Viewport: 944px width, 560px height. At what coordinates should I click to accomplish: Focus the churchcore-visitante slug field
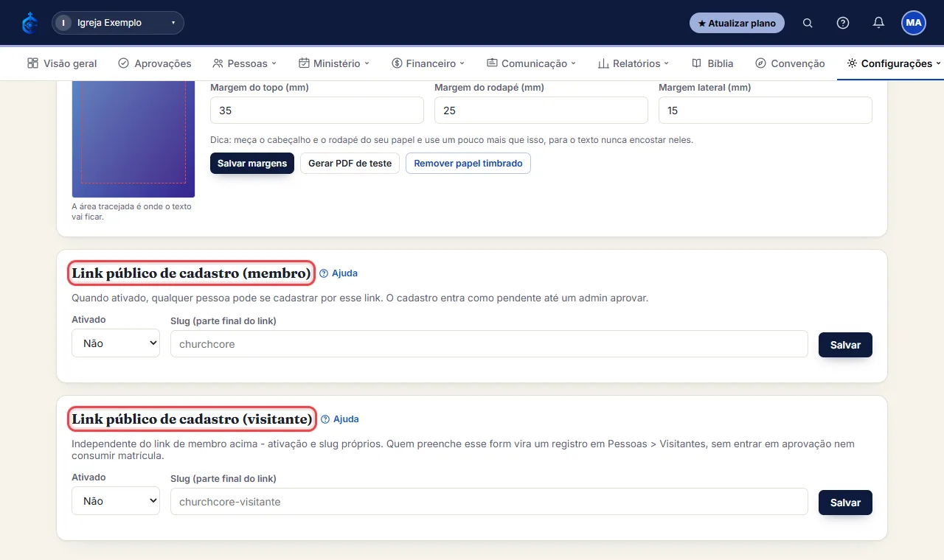point(489,501)
